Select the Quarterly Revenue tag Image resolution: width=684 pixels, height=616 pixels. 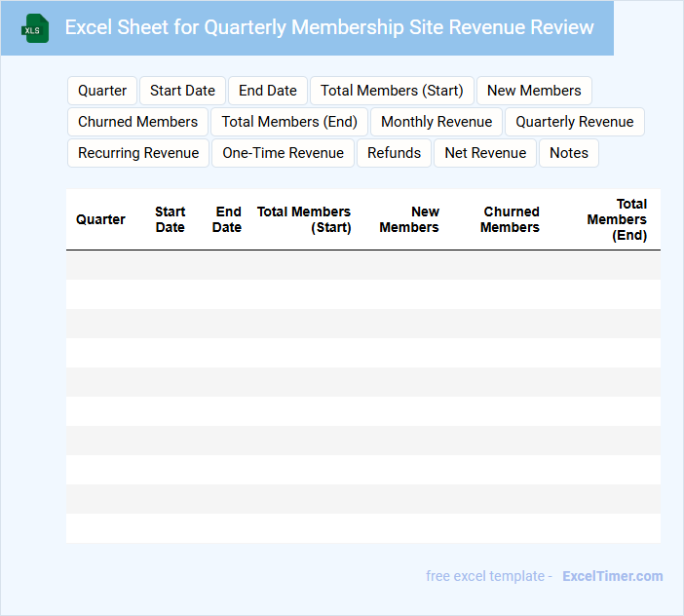(575, 122)
